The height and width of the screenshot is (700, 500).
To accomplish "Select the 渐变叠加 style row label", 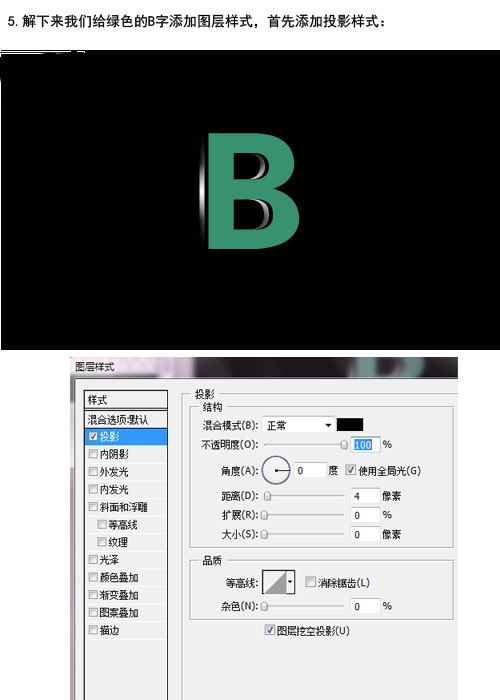I will tap(119, 595).
